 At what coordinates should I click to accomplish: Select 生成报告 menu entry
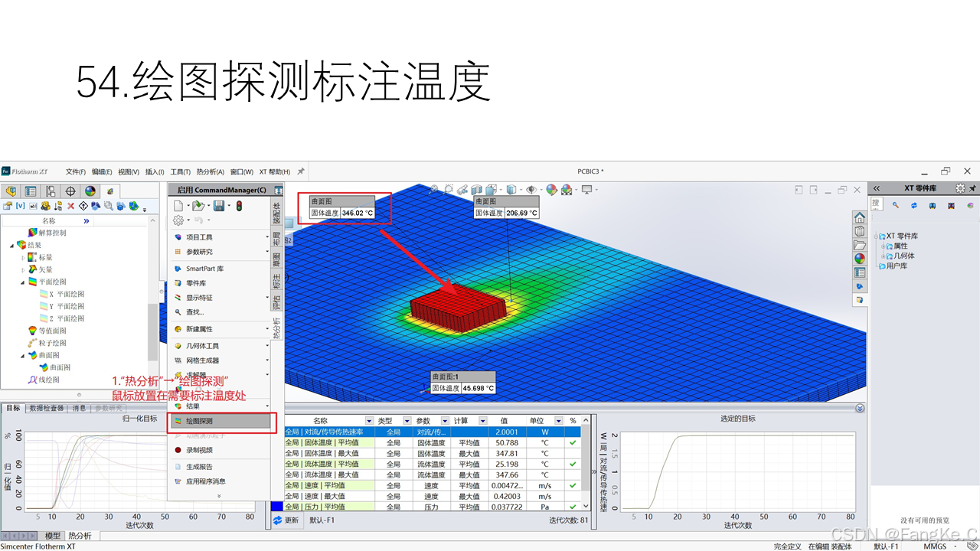point(199,467)
